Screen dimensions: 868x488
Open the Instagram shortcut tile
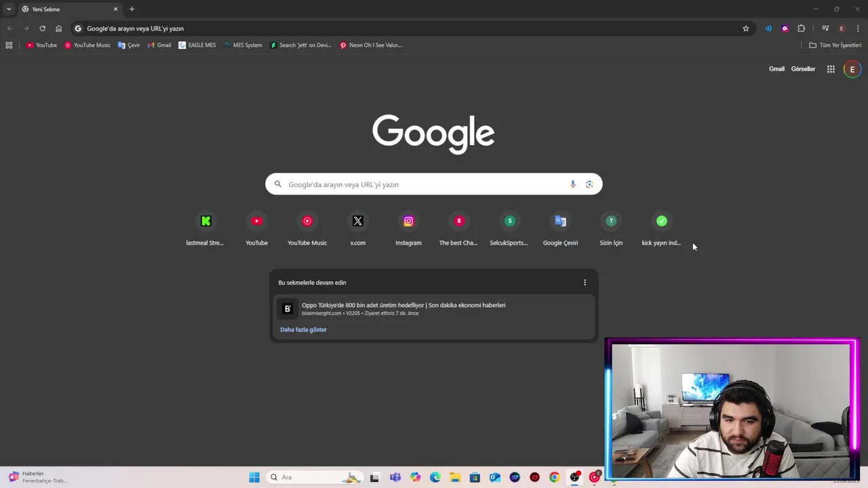408,229
